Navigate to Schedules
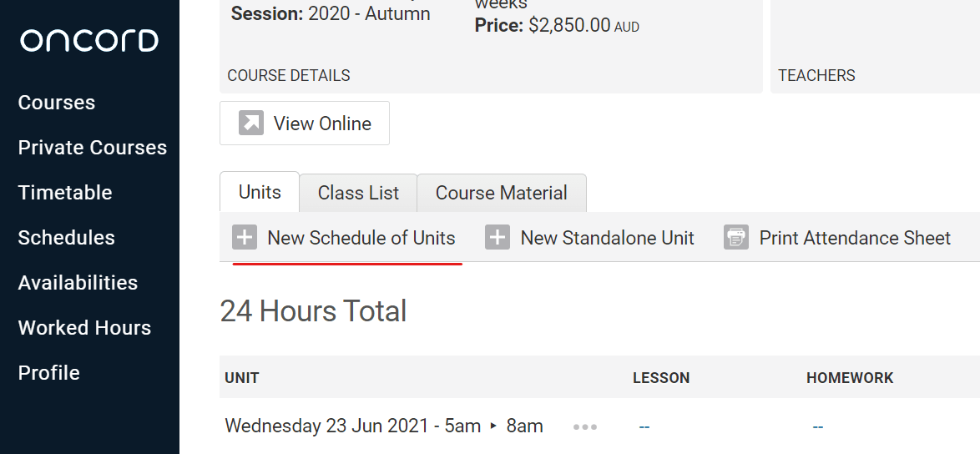The image size is (980, 454). (67, 238)
